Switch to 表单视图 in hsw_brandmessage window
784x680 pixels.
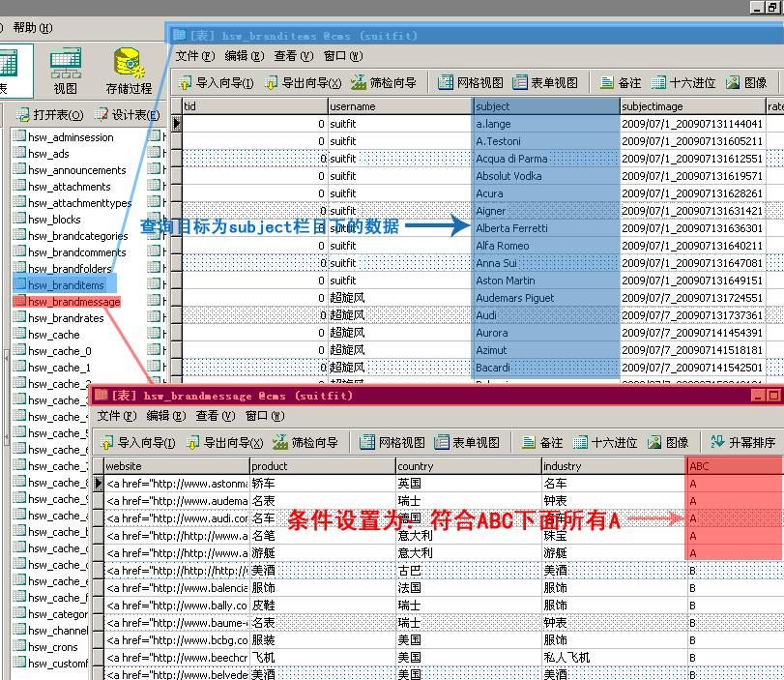(x=467, y=442)
